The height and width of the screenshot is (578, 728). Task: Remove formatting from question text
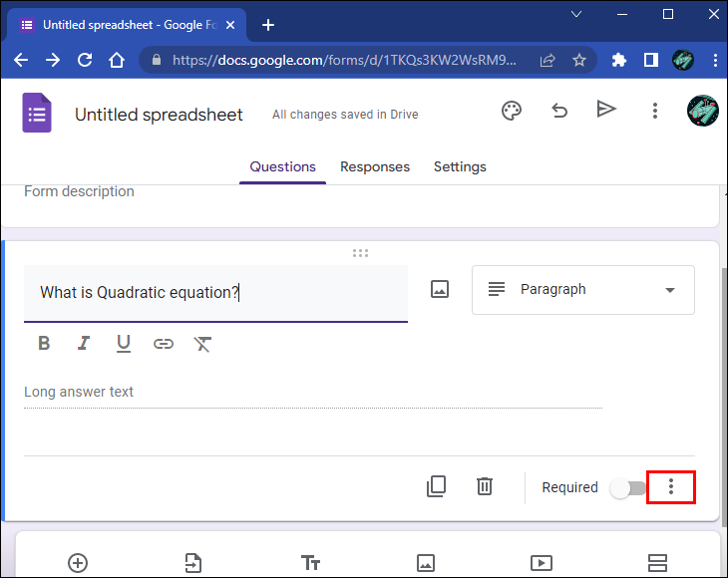pyautogui.click(x=202, y=344)
